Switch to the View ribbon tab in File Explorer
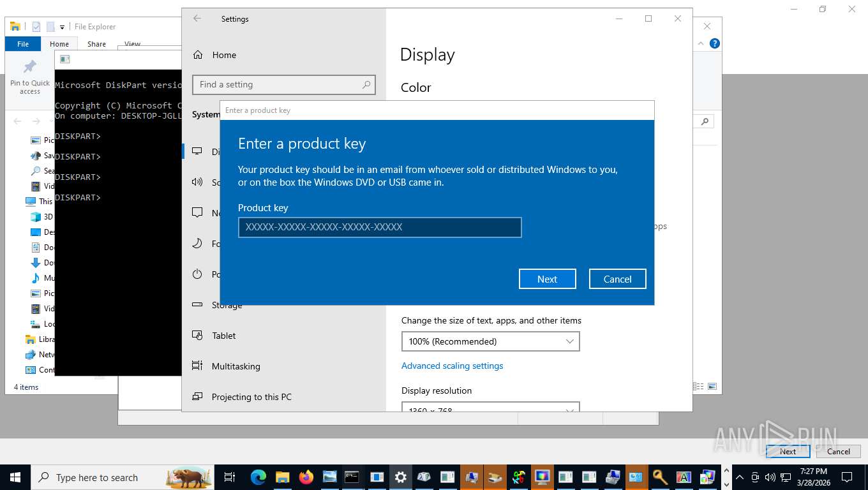Viewport: 868px width, 490px height. 132,44
